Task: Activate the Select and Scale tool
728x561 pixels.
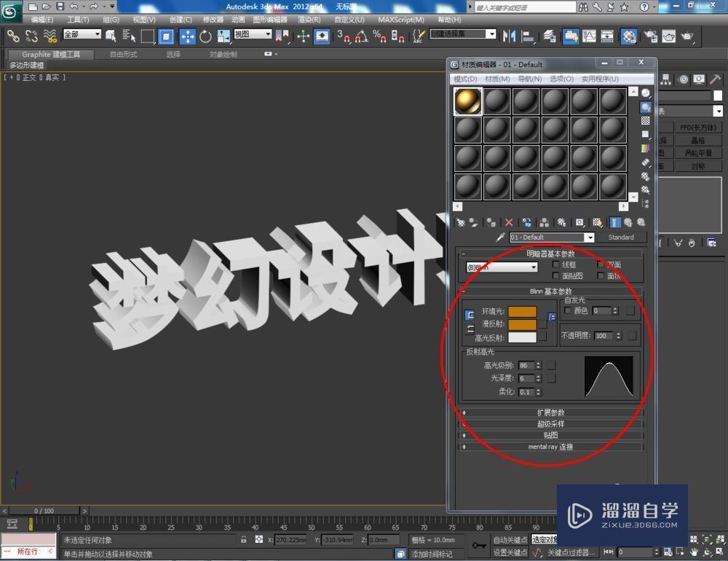Action: click(223, 35)
